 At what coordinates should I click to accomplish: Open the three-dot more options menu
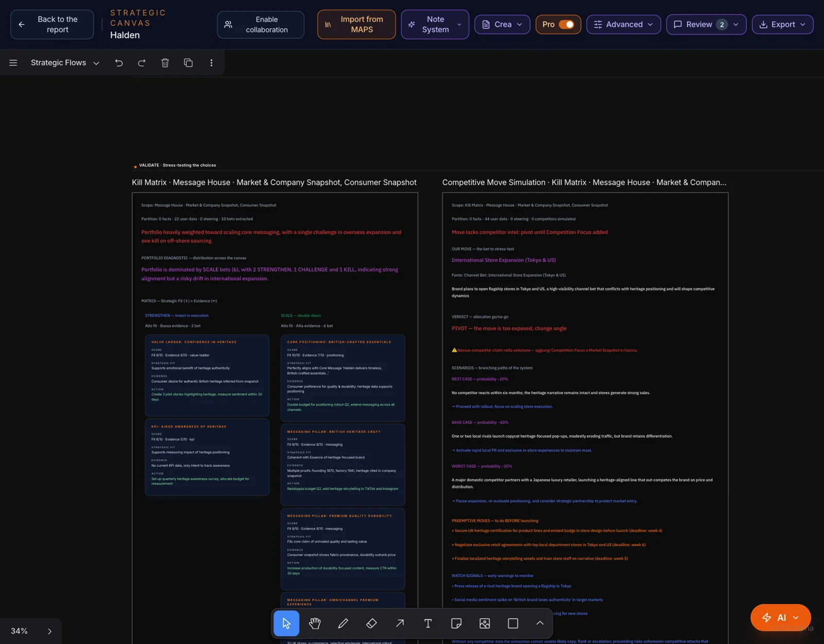coord(211,63)
